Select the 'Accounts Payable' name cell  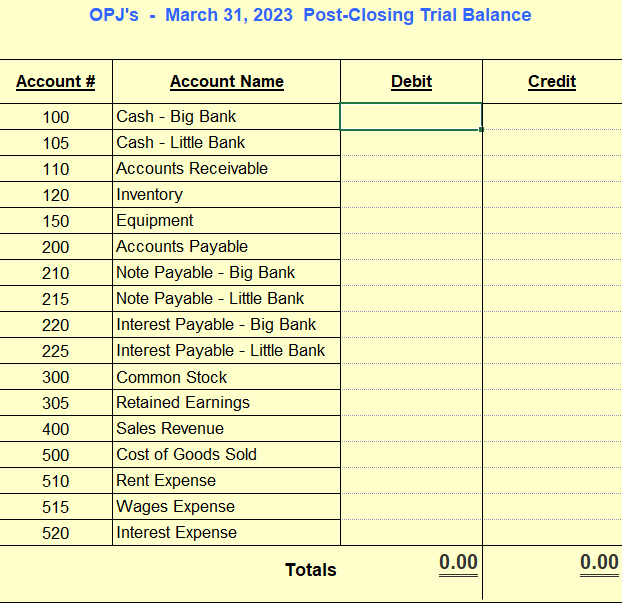click(226, 247)
